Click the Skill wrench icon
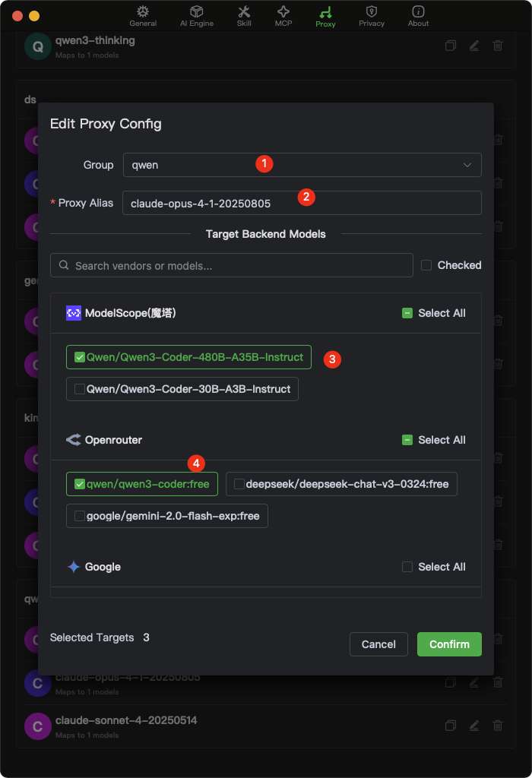 [x=244, y=12]
